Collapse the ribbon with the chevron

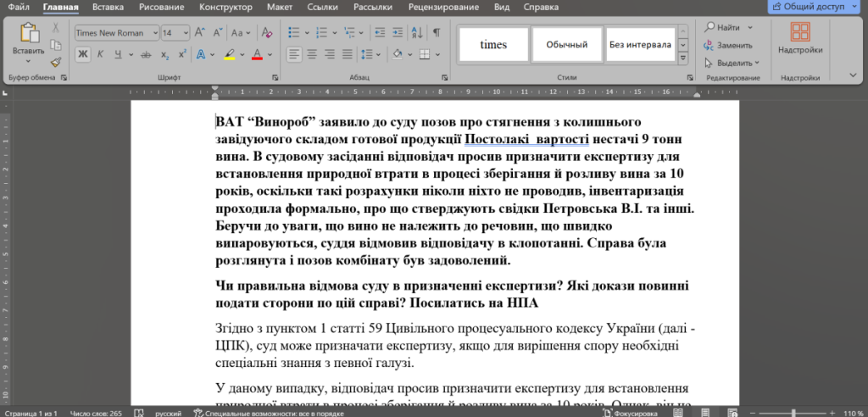(x=853, y=75)
